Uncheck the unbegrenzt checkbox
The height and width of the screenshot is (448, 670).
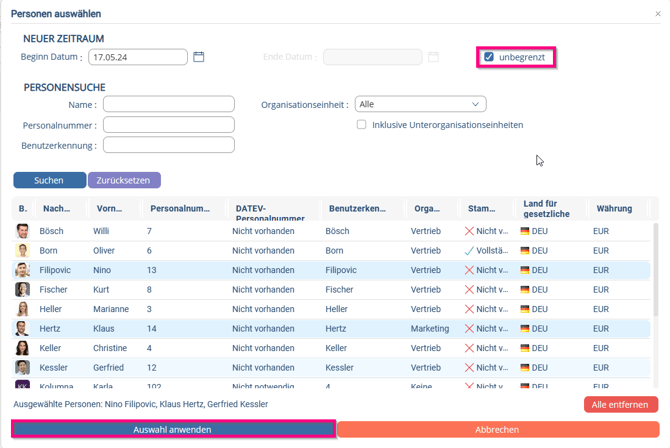489,57
